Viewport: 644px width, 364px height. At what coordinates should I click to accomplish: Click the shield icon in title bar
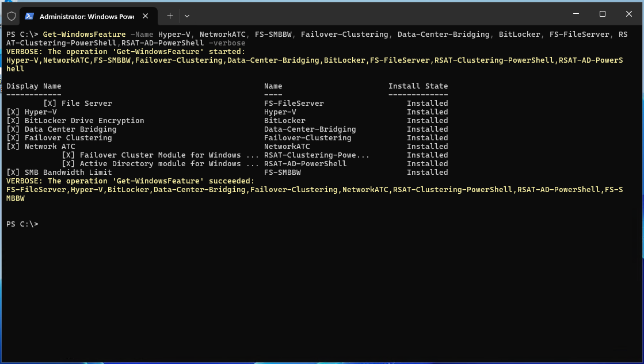coord(12,16)
